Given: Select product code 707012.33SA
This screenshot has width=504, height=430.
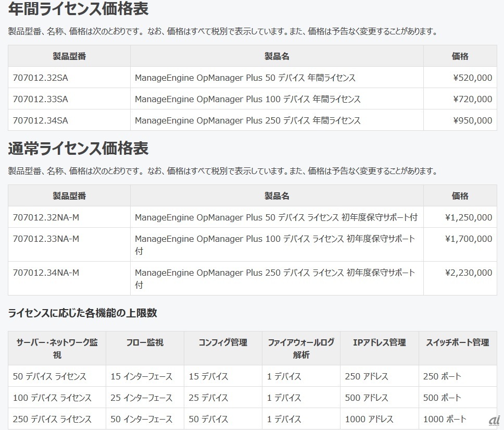Looking at the screenshot, I should click(x=41, y=99).
